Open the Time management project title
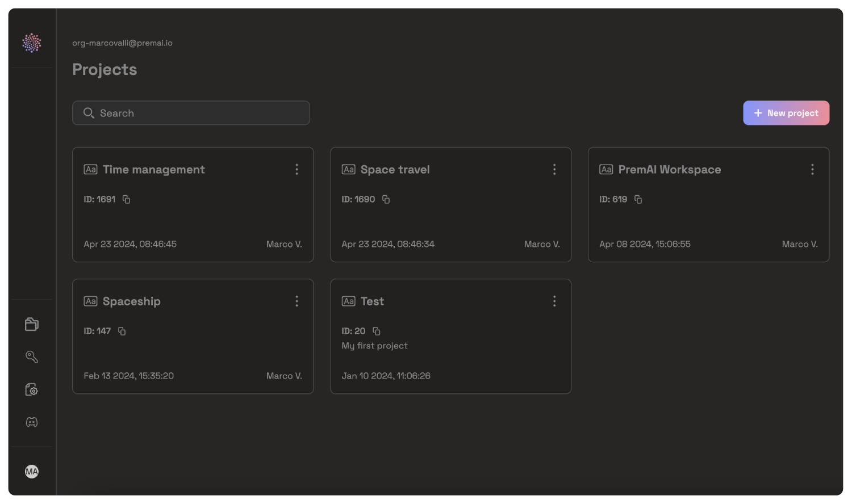The image size is (852, 504). tap(153, 170)
